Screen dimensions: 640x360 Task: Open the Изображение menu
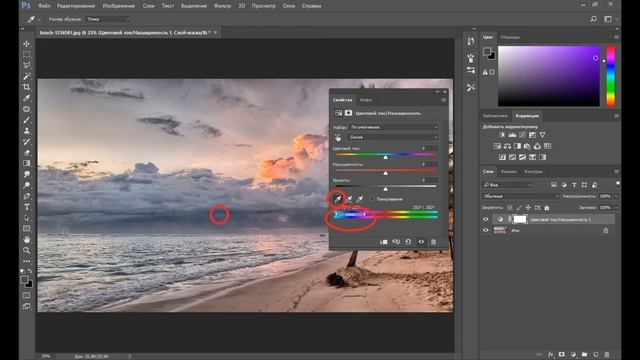pyautogui.click(x=119, y=6)
